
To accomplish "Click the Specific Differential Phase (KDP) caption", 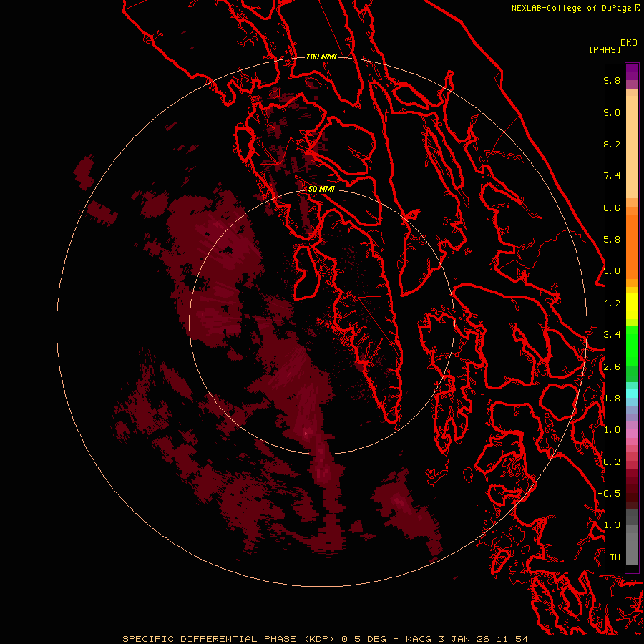I will [228, 639].
